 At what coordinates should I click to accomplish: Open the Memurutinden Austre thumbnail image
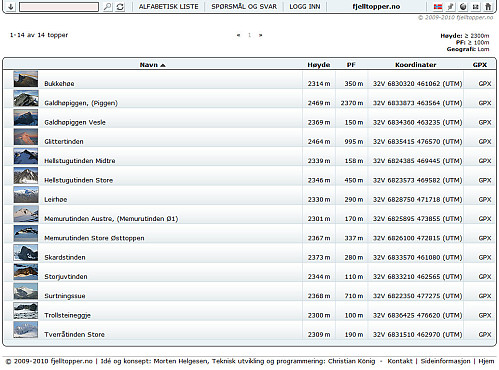(x=26, y=214)
